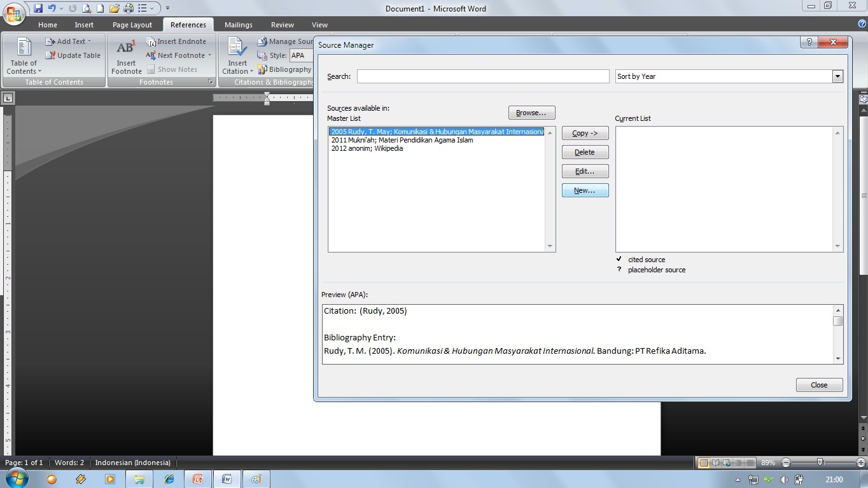Click the Insert Citation icon

pos(237,48)
